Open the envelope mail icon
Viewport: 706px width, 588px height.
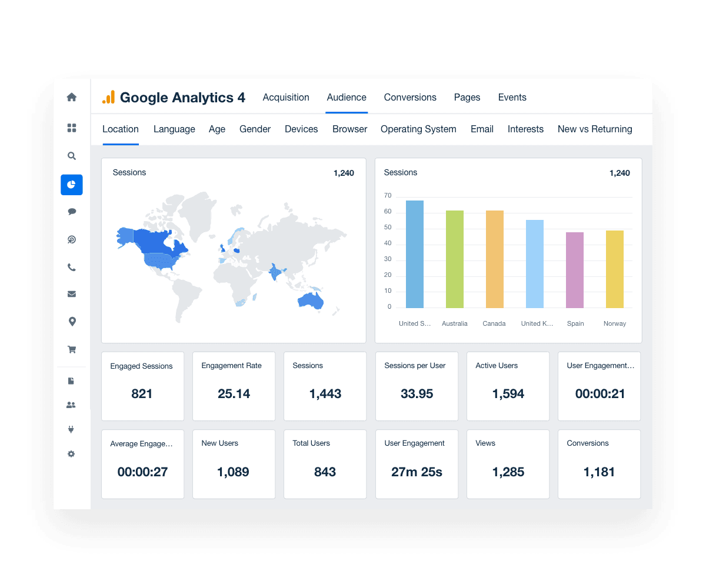(71, 293)
